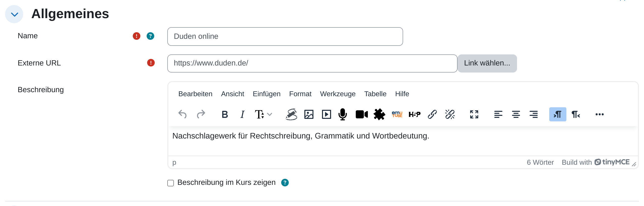Toggle fullscreen editor mode
Viewport: 644px width, 206px height.
click(474, 114)
